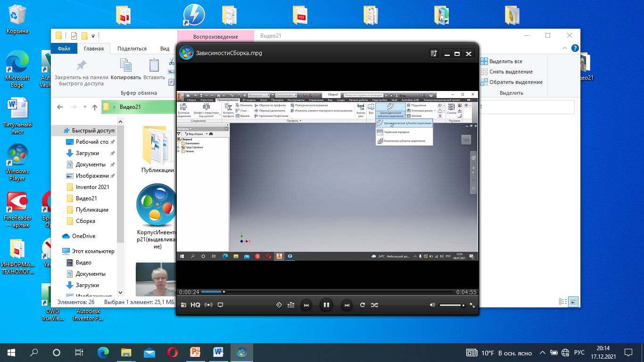Screen dimensions: 644x362
Task: Open the Файл tab in File Explorer
Action: tap(64, 49)
